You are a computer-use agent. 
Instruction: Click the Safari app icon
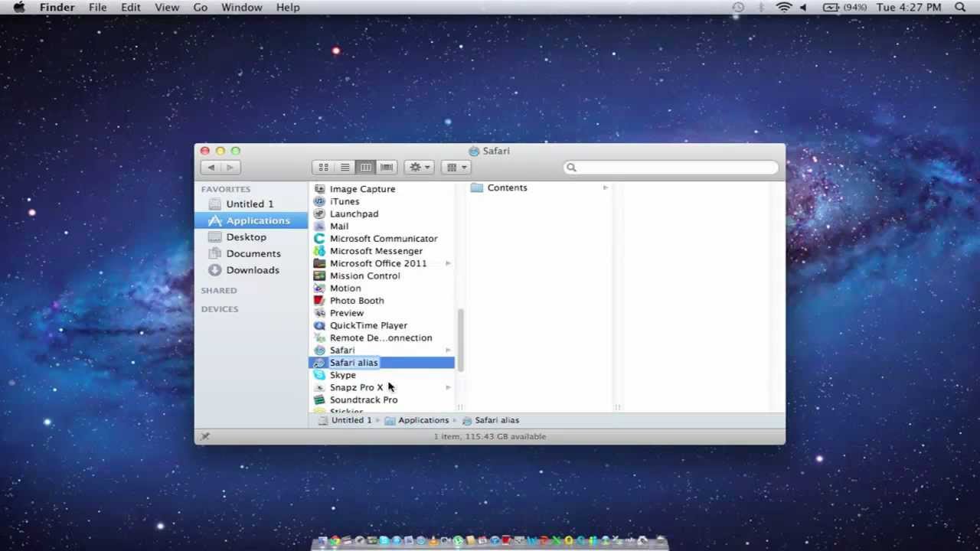tap(319, 350)
